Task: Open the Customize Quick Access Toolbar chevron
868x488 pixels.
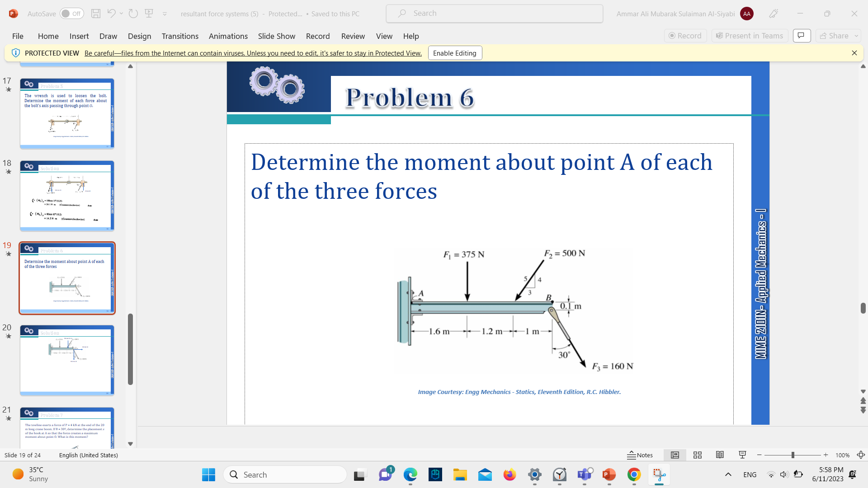Action: 165,14
